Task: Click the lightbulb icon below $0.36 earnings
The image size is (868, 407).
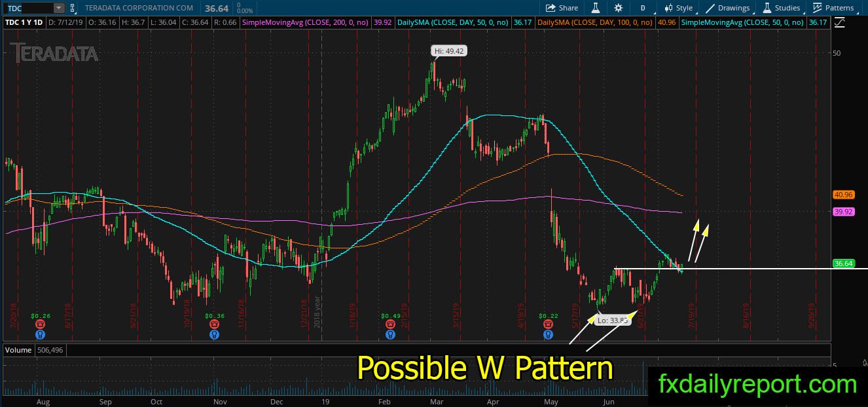Action: coord(214,334)
